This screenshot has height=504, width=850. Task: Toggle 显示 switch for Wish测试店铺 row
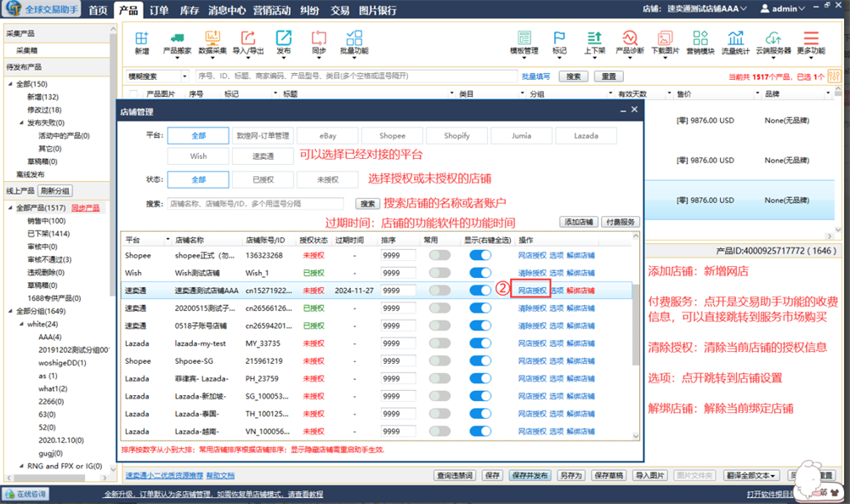480,273
